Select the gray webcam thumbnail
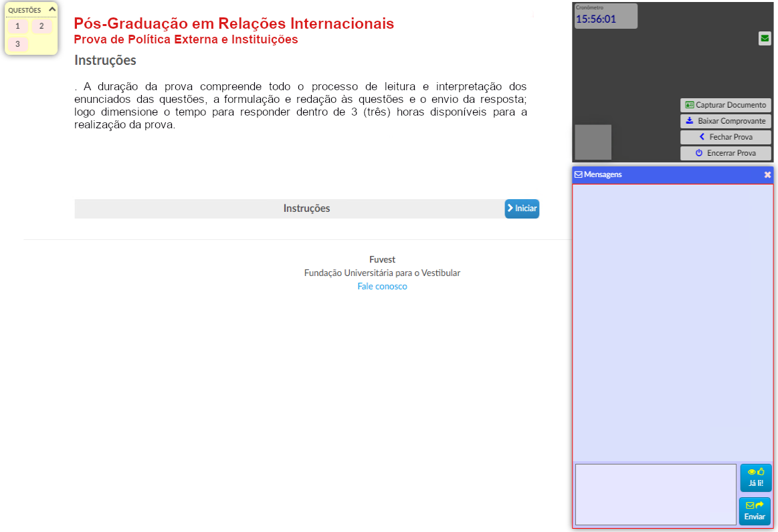778x532 pixels. (x=593, y=142)
